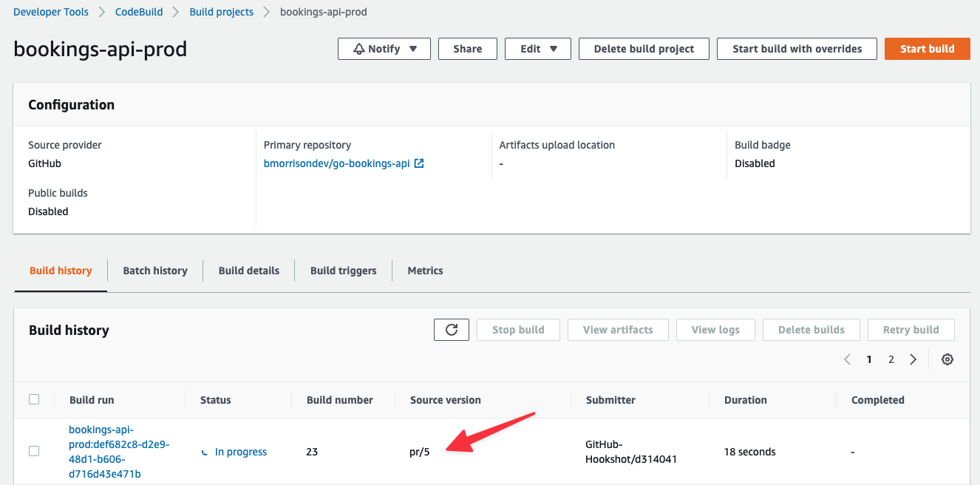
Task: Click the Build run column header
Action: [x=92, y=400]
